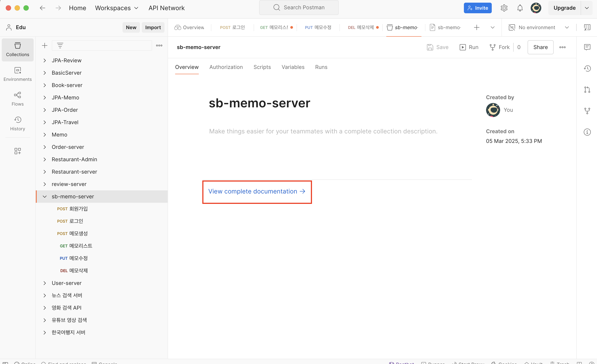The image size is (597, 364).
Task: Open the History sidebar panel
Action: click(17, 123)
